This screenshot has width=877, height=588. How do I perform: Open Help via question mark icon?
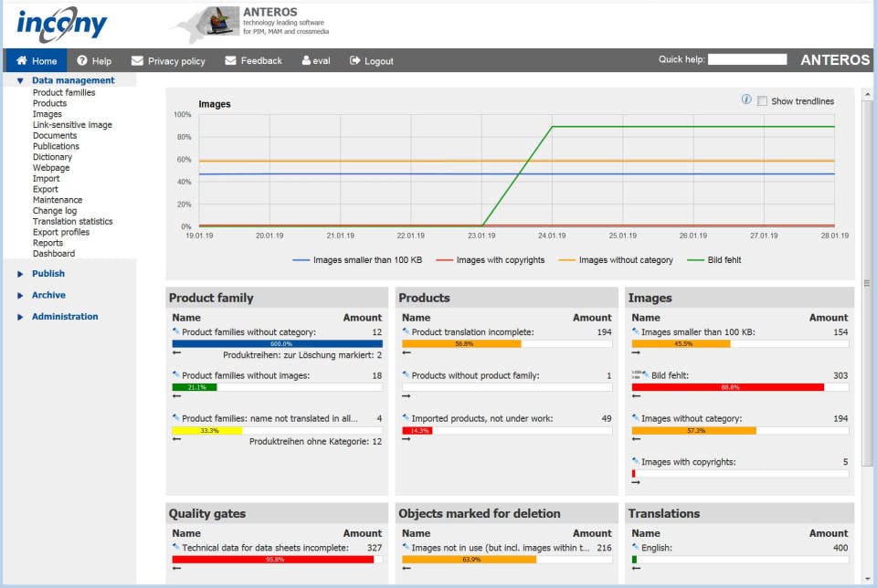coord(81,60)
